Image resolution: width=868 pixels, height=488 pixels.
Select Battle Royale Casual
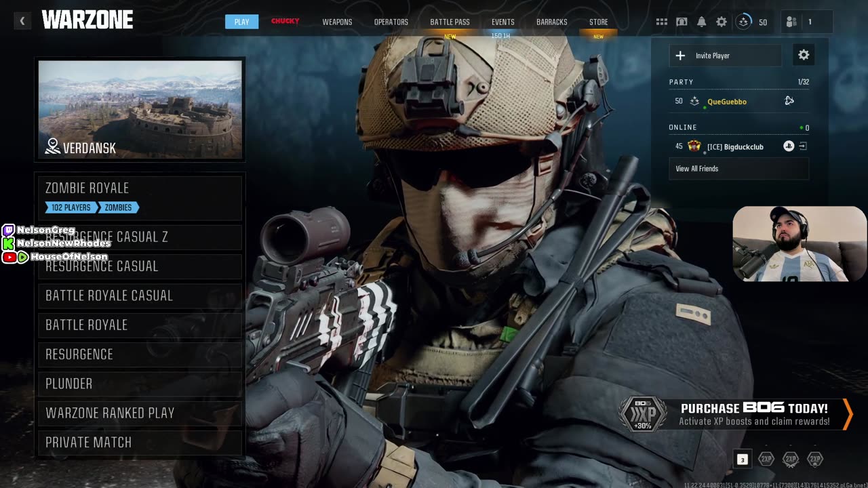140,296
